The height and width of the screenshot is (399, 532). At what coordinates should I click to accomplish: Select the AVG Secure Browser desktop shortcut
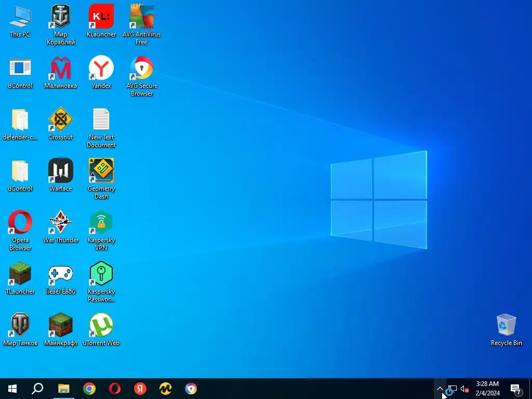click(141, 77)
